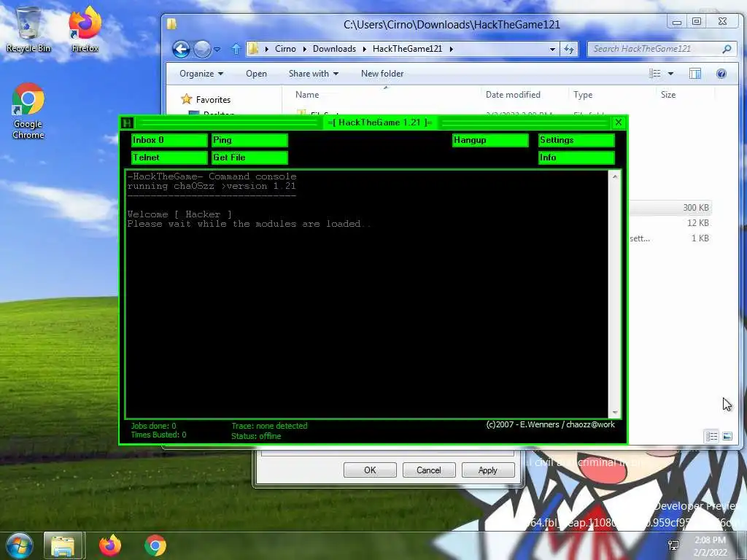Sort by the Date modified column header
This screenshot has height=560, width=747.
point(513,95)
